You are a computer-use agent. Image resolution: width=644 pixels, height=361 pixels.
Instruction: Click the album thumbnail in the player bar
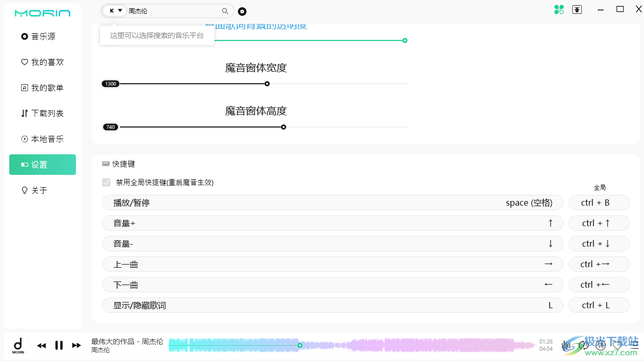17,345
